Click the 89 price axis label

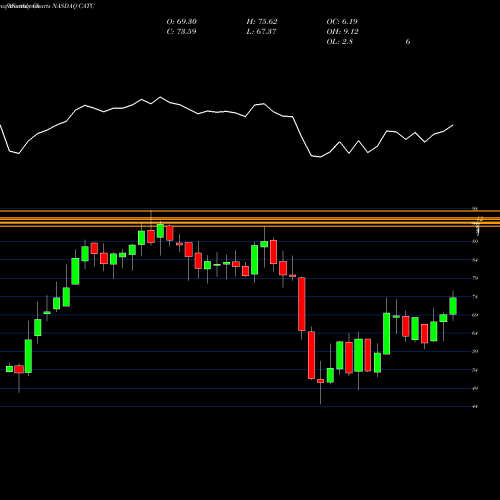tap(475, 241)
